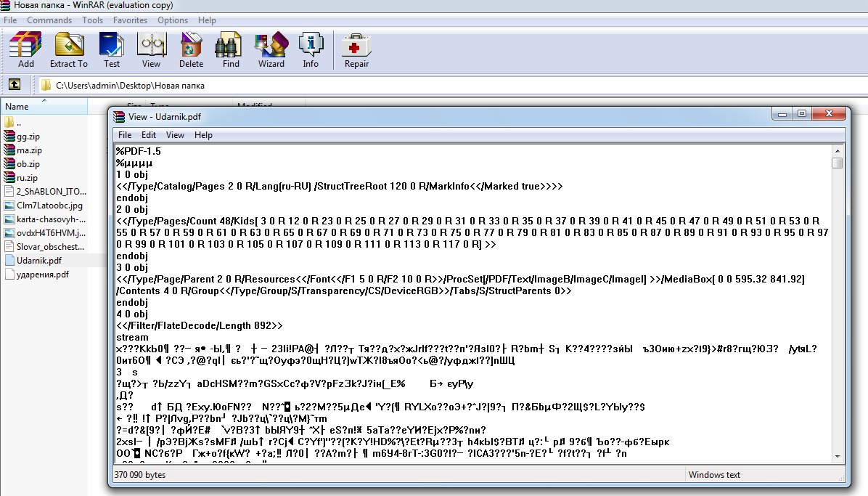868x496 pixels.
Task: Open Edit menu in viewer window
Action: (x=148, y=134)
